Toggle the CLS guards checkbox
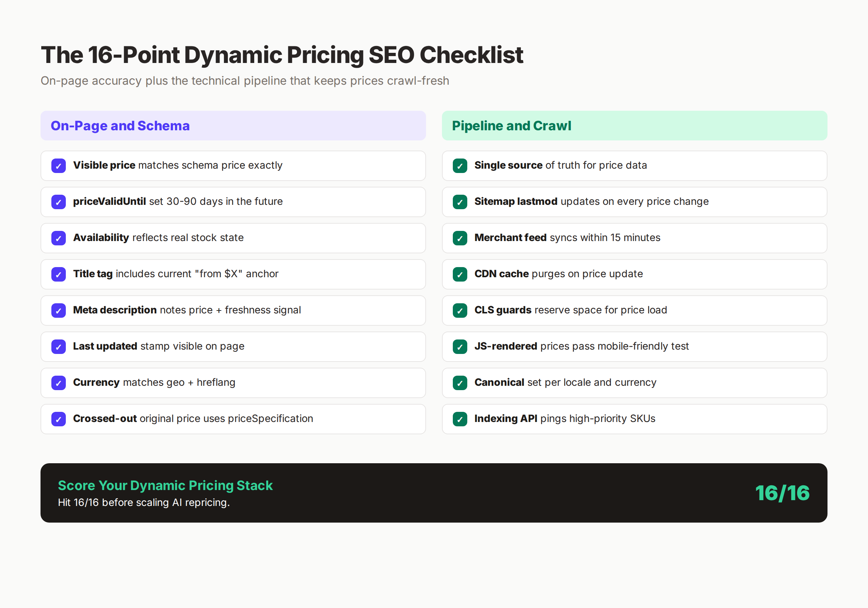The width and height of the screenshot is (868, 608). [x=460, y=311]
